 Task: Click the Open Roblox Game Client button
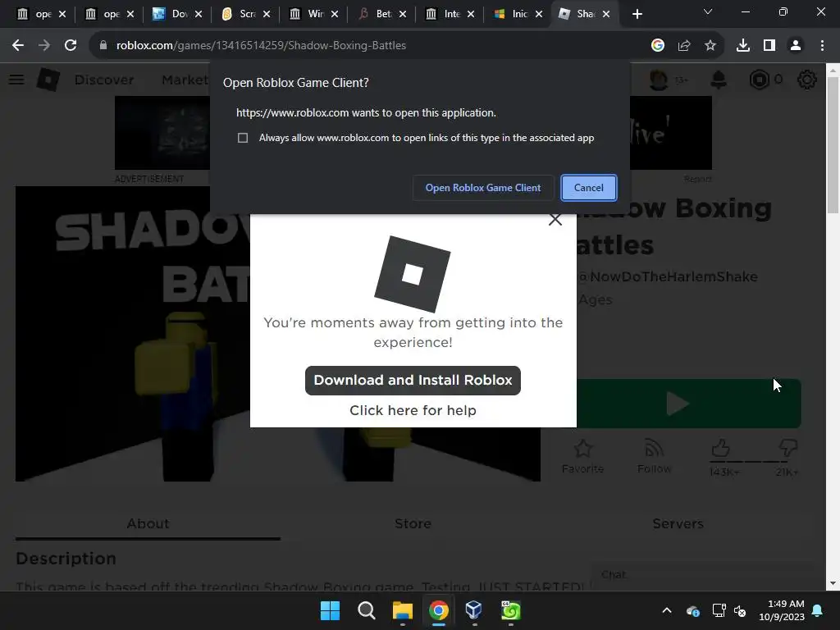(482, 188)
